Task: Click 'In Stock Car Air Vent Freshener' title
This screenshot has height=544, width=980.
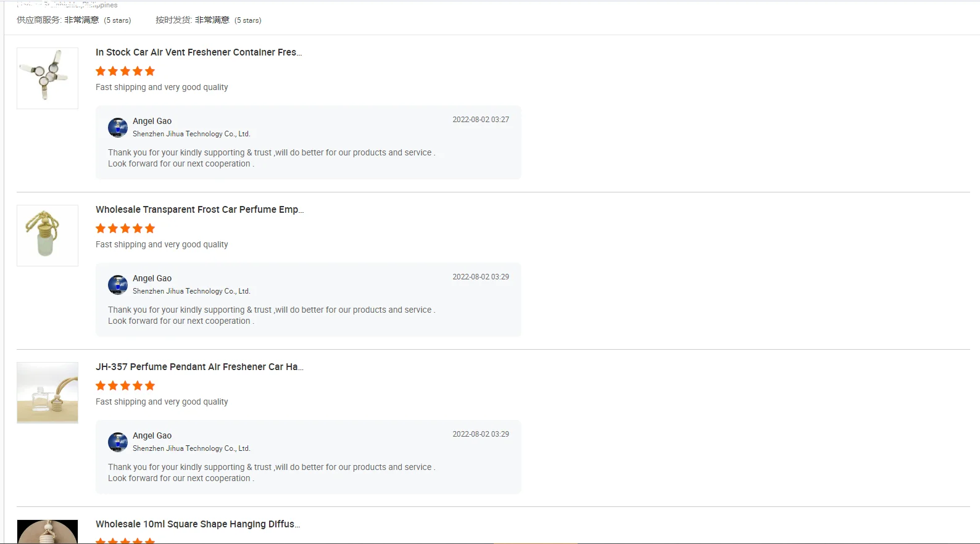Action: click(199, 52)
